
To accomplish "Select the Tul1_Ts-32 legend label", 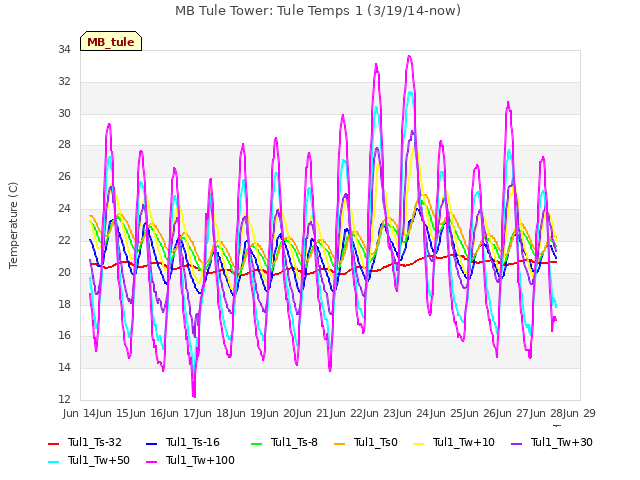I will 95,442.
